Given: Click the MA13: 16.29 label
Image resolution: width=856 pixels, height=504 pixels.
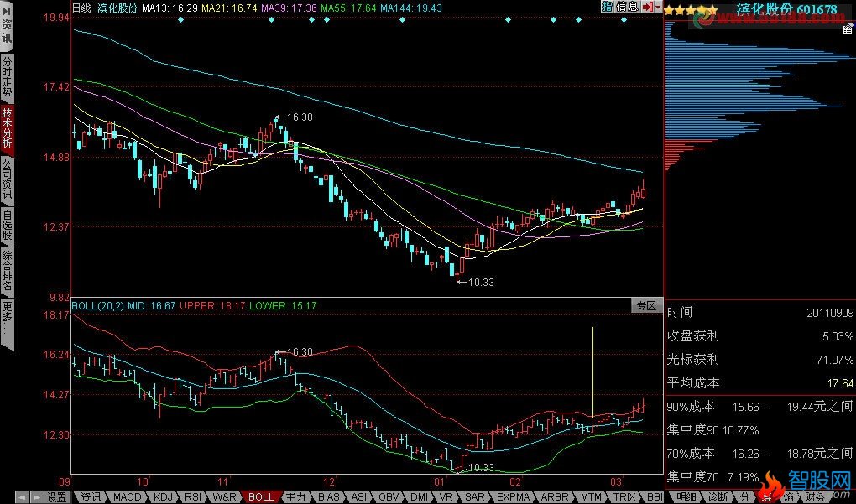Looking at the screenshot, I should (x=170, y=8).
